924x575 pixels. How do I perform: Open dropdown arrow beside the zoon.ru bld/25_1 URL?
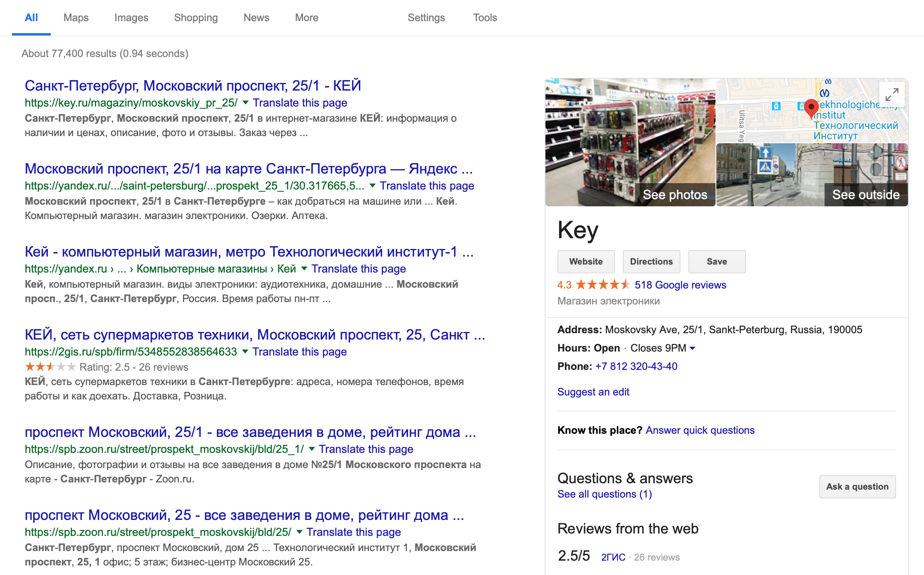[x=311, y=449]
